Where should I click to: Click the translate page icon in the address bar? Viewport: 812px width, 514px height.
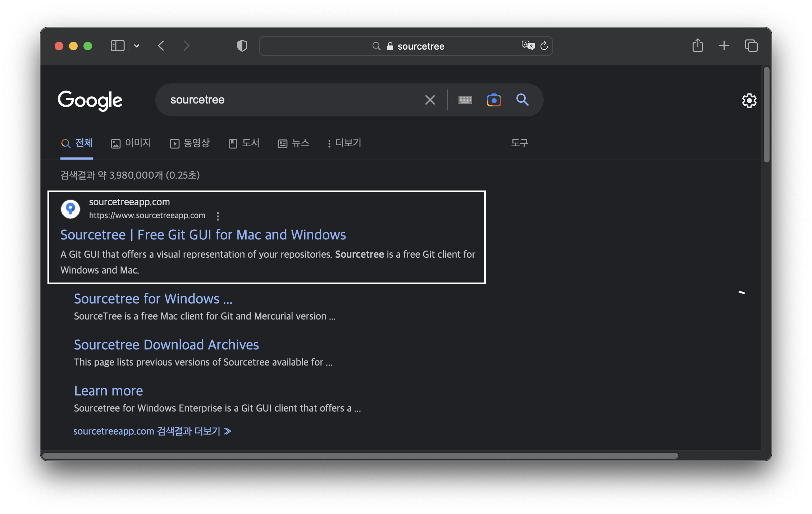(528, 46)
